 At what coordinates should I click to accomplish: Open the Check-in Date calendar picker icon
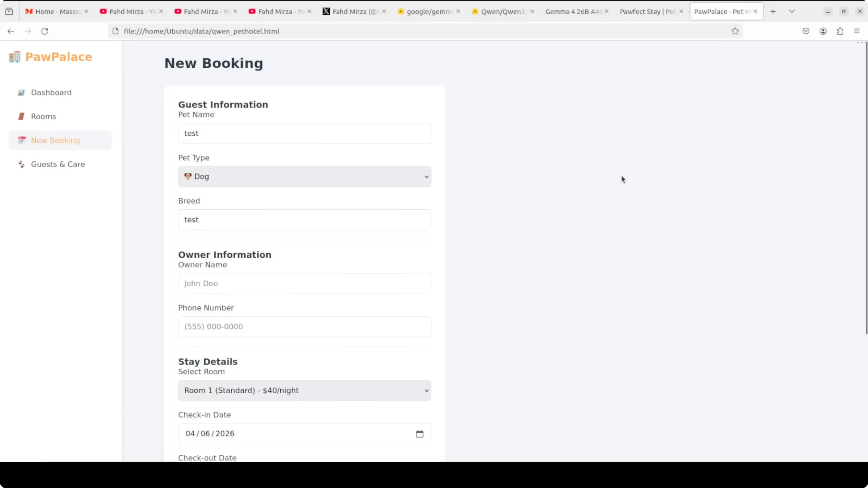tap(419, 434)
